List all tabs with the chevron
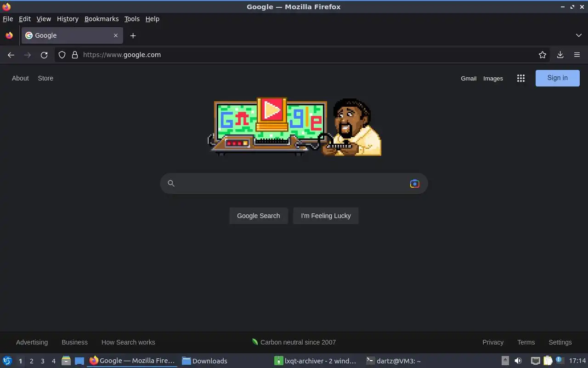This screenshot has width=588, height=368. click(579, 35)
